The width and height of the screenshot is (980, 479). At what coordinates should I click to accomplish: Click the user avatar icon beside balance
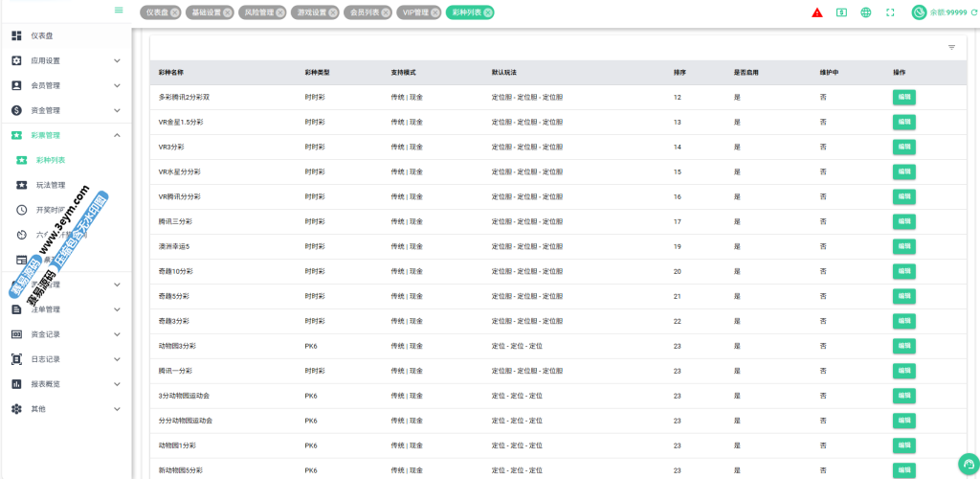(x=919, y=12)
